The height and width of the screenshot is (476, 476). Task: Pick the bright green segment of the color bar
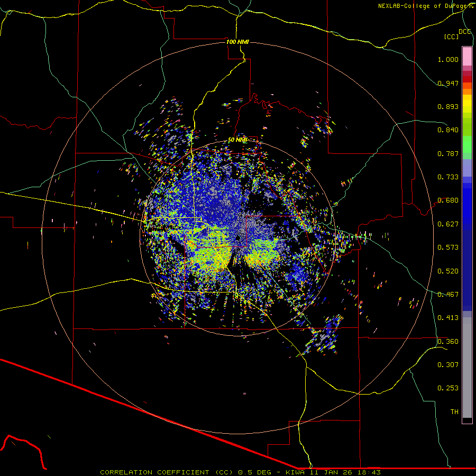point(467,144)
